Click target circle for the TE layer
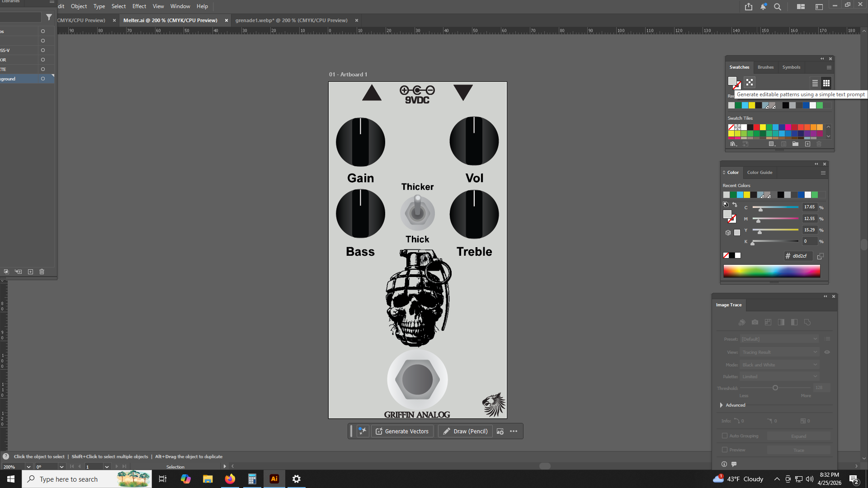This screenshot has height=488, width=868. point(43,69)
